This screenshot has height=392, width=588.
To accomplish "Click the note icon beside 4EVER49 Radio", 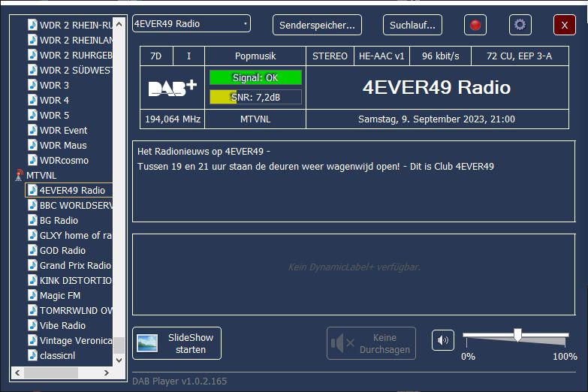I will point(32,190).
